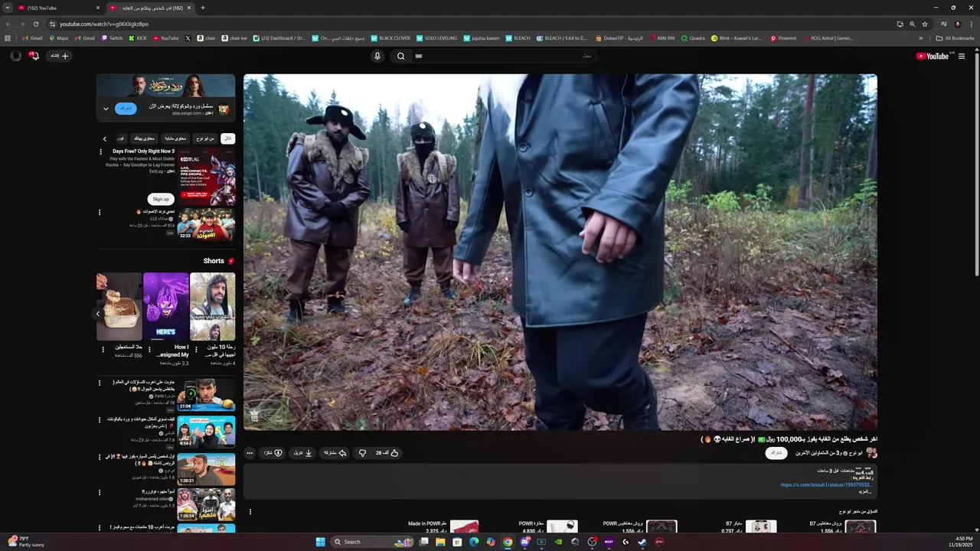Select the second filter chip from the right
The image size is (980, 551).
[205, 139]
